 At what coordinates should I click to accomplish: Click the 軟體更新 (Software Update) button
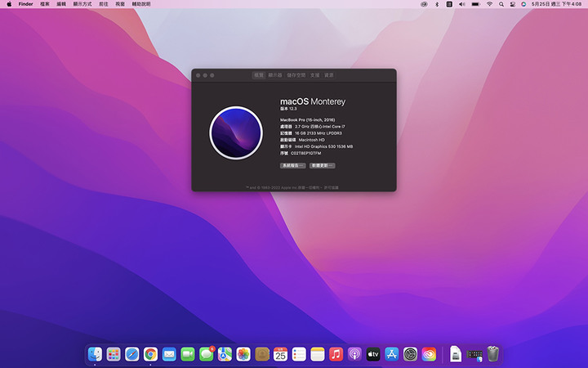322,165
